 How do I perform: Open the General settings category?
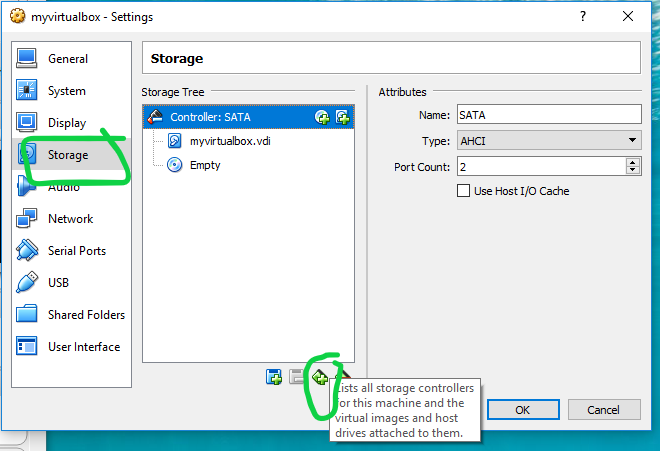pos(67,59)
